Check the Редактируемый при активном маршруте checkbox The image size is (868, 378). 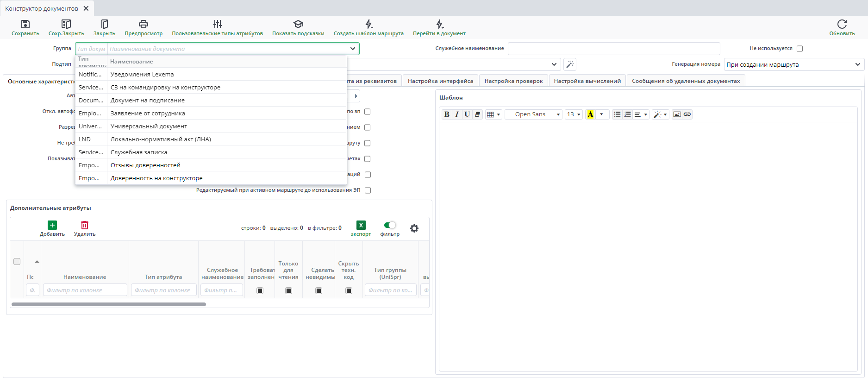click(368, 190)
